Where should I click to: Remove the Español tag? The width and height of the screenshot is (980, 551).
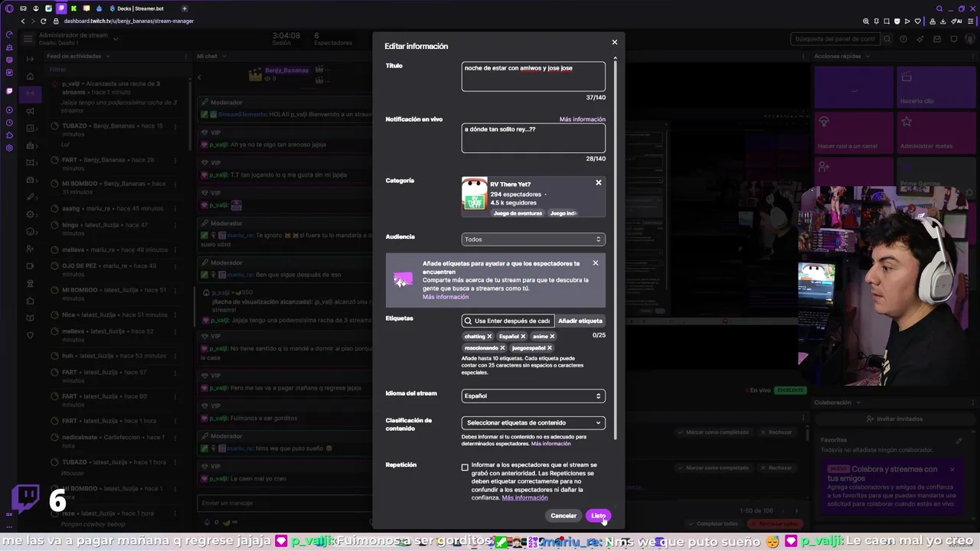pos(523,337)
